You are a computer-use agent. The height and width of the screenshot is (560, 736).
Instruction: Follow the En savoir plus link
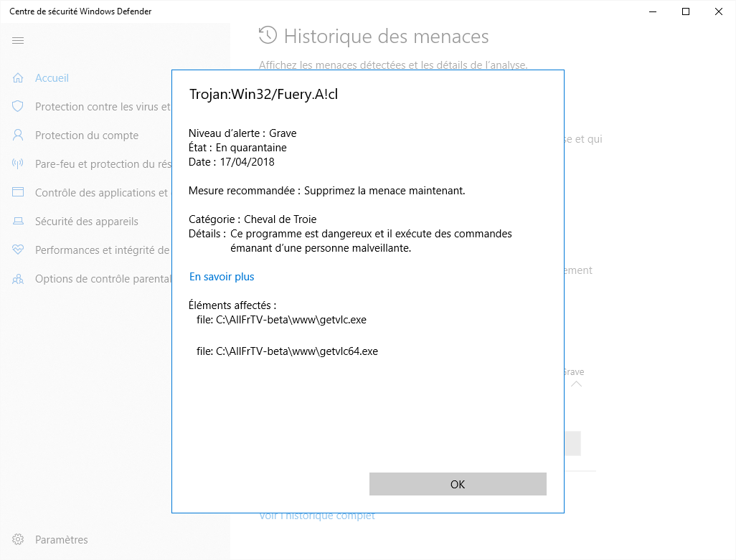click(x=222, y=277)
